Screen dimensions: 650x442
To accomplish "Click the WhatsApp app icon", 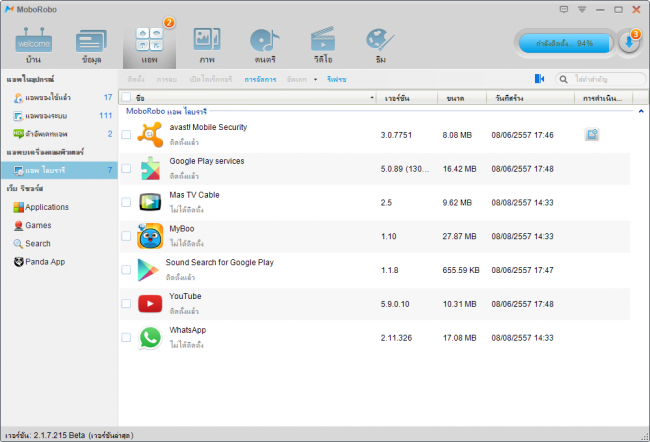I will 150,338.
